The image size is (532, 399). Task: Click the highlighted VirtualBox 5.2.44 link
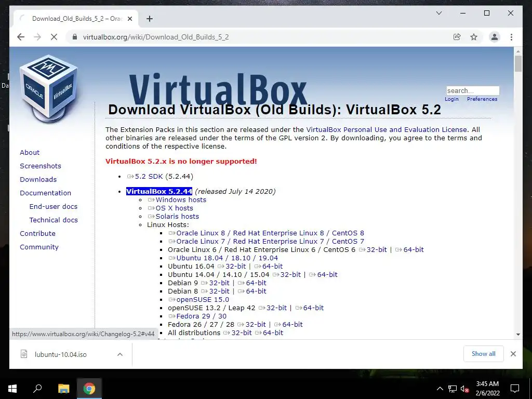tap(159, 191)
